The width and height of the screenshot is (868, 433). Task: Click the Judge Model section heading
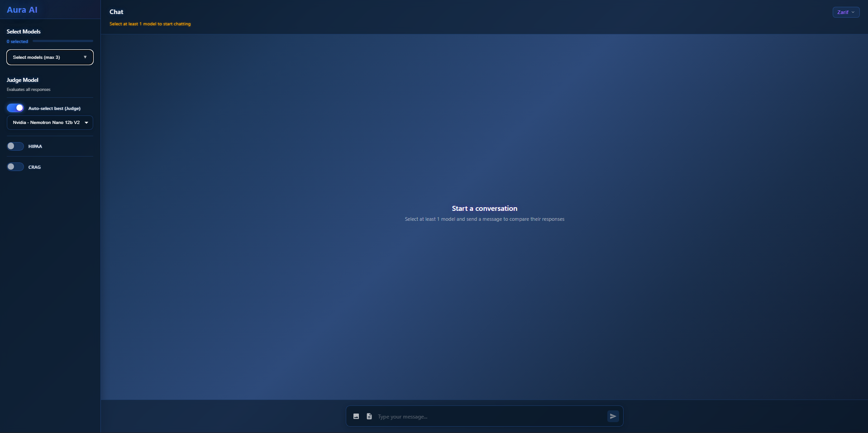click(x=23, y=80)
